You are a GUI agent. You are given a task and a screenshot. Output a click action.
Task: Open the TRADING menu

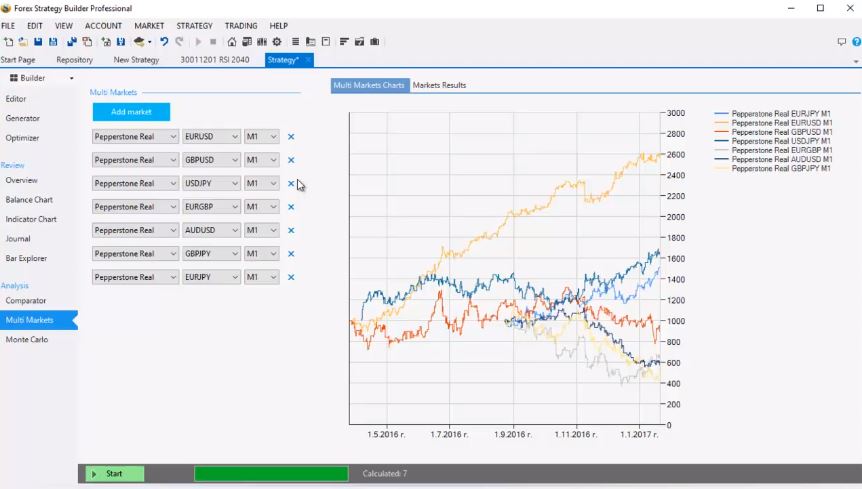[241, 26]
